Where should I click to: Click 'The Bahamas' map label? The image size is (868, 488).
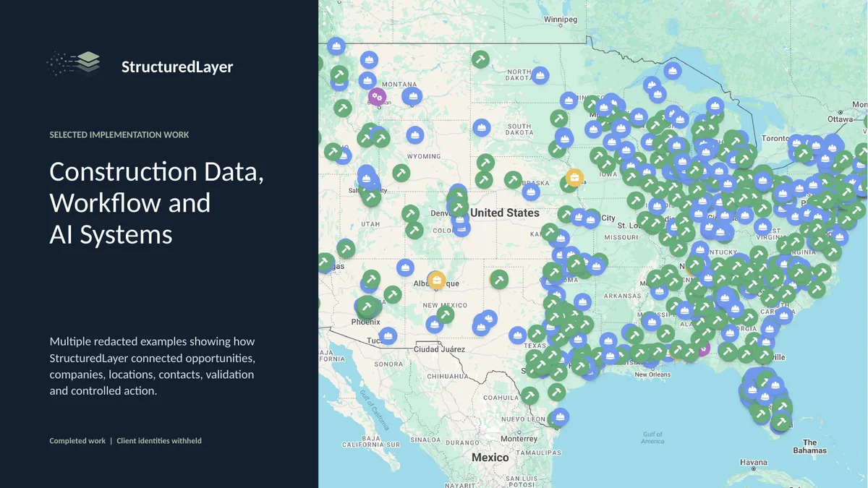tap(809, 446)
